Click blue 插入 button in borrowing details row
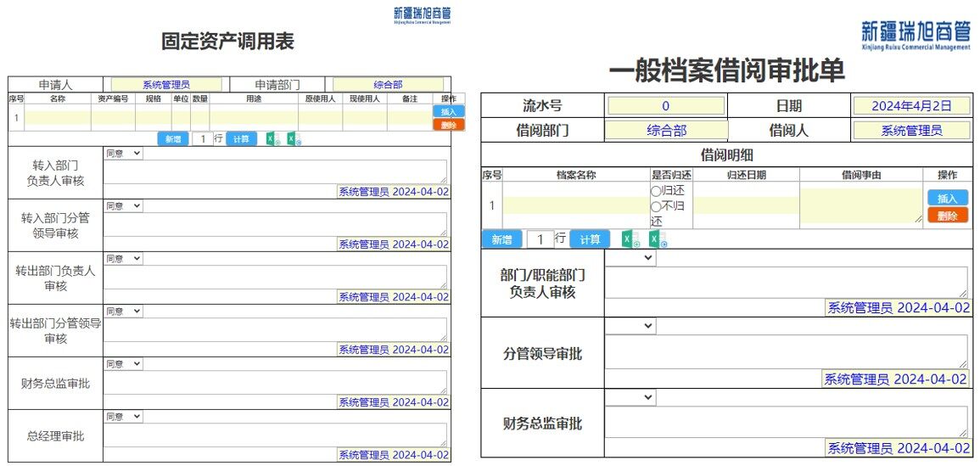Screen dimensions: 980x466 (947, 199)
